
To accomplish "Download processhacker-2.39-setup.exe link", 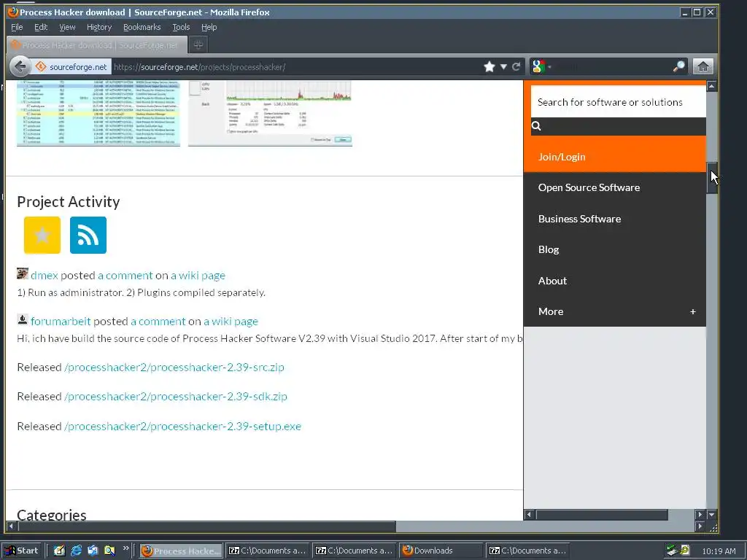I will point(183,426).
